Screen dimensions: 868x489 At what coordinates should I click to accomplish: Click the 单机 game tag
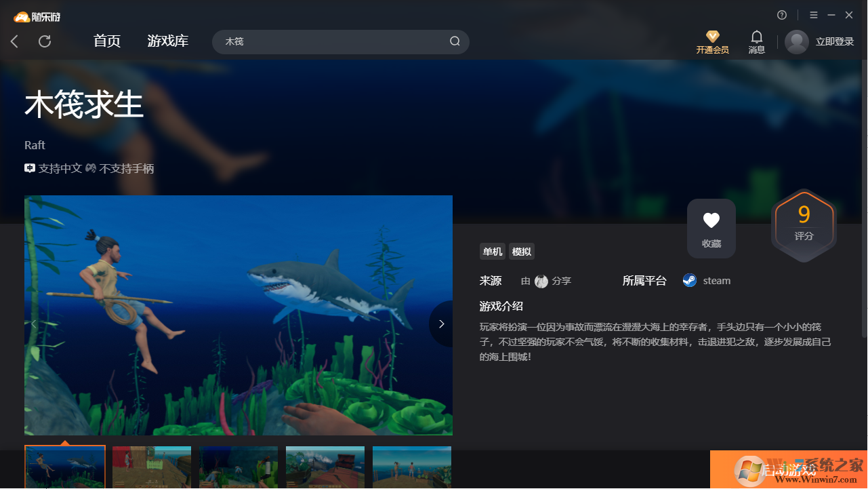(492, 251)
